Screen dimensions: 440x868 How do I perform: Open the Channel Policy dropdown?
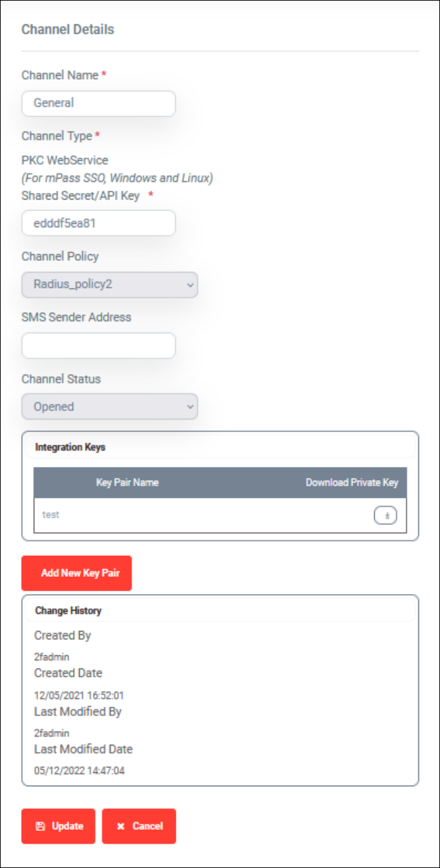[x=109, y=285]
